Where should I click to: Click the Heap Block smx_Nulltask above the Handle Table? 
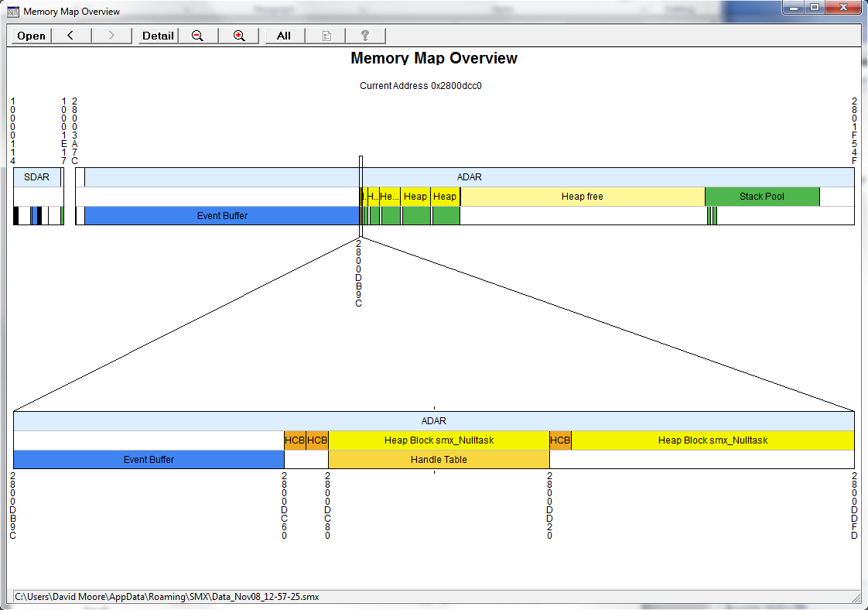(x=439, y=440)
